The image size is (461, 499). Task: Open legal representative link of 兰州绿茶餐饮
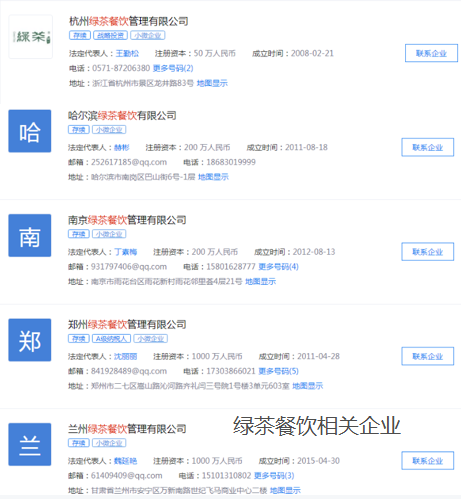126,461
